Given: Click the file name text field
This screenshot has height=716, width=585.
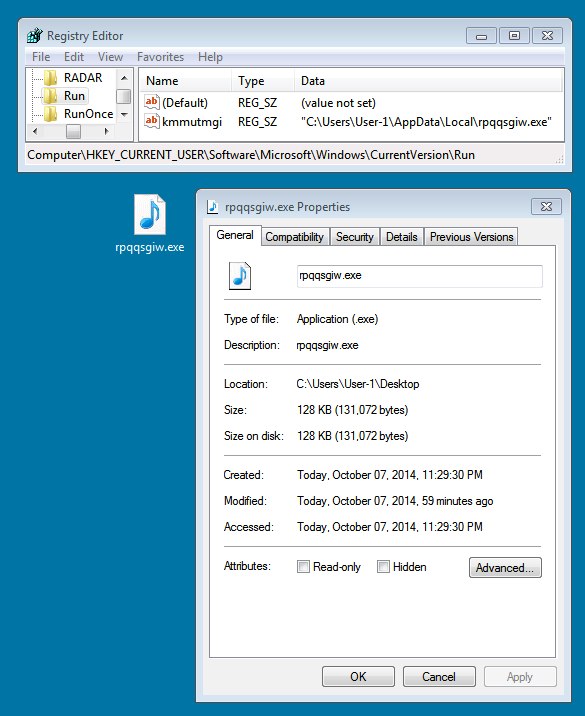Looking at the screenshot, I should [420, 276].
